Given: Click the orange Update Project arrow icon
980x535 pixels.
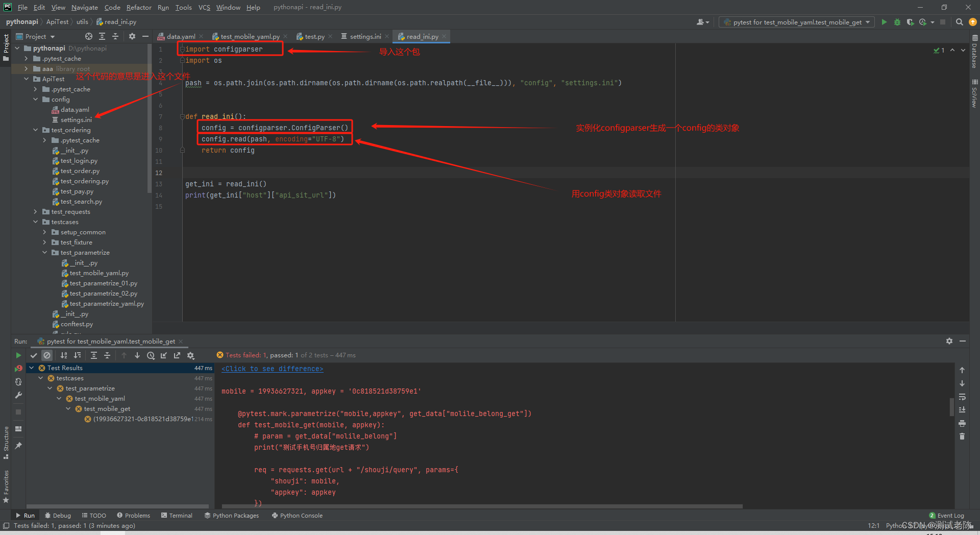Looking at the screenshot, I should [973, 22].
